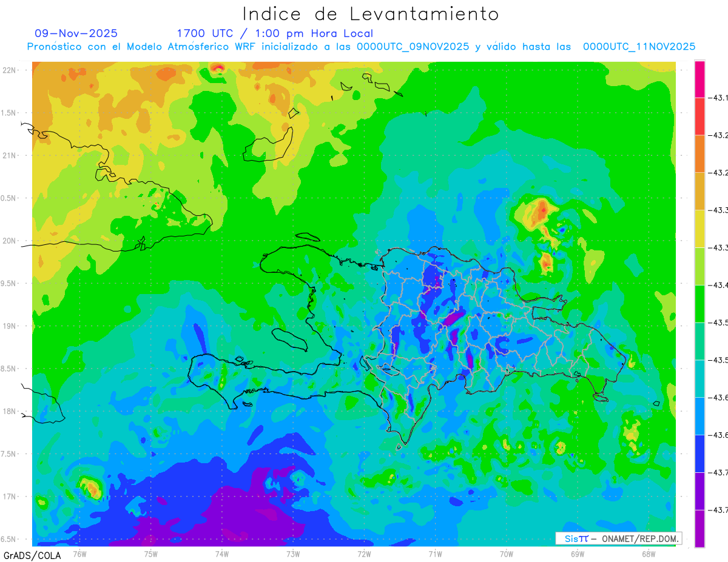Screen dimensions: 728x562
Task: Click the '22N' latitude label
Action: 9,70
